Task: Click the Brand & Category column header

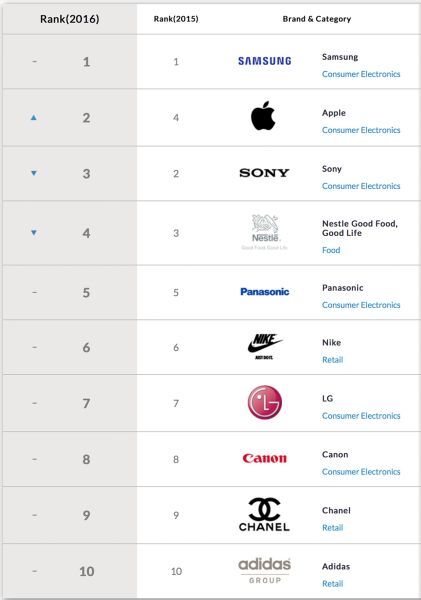Action: click(317, 19)
